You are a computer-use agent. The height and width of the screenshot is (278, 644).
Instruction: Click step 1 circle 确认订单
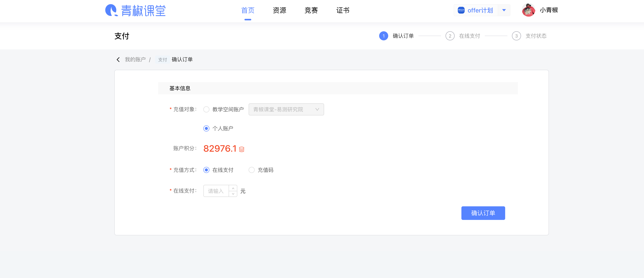coord(383,36)
